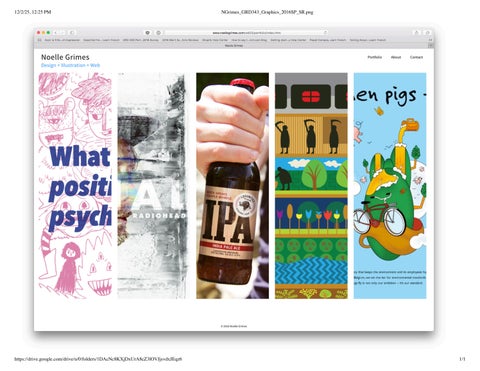Click the show tabs overview icon
The height and width of the screenshot is (371, 480).
427,32
